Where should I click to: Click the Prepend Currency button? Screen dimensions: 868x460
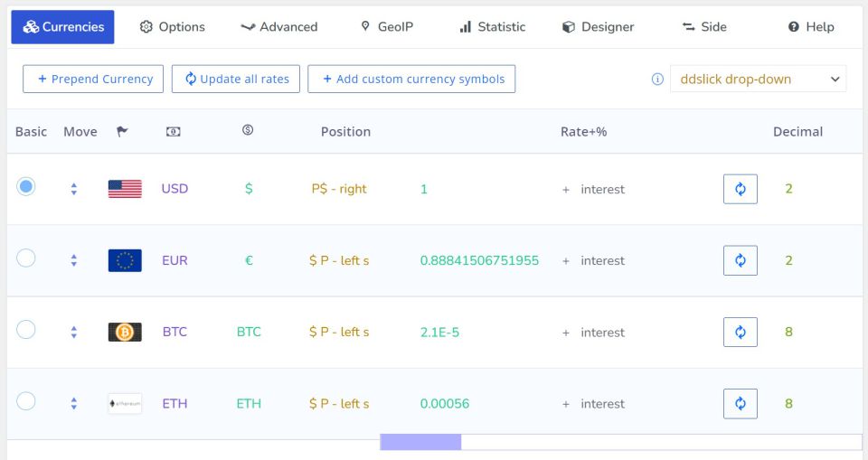point(94,79)
